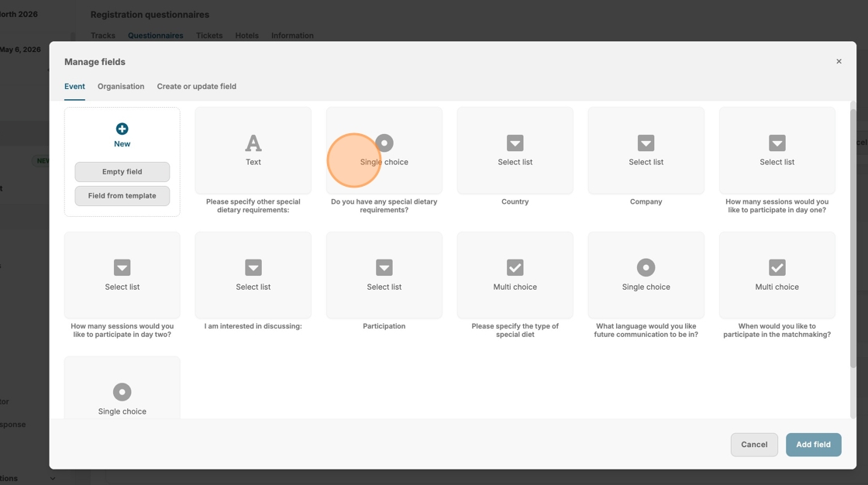This screenshot has height=485, width=868.
Task: Click 'How many sessions... day two?' caption
Action: [122, 331]
